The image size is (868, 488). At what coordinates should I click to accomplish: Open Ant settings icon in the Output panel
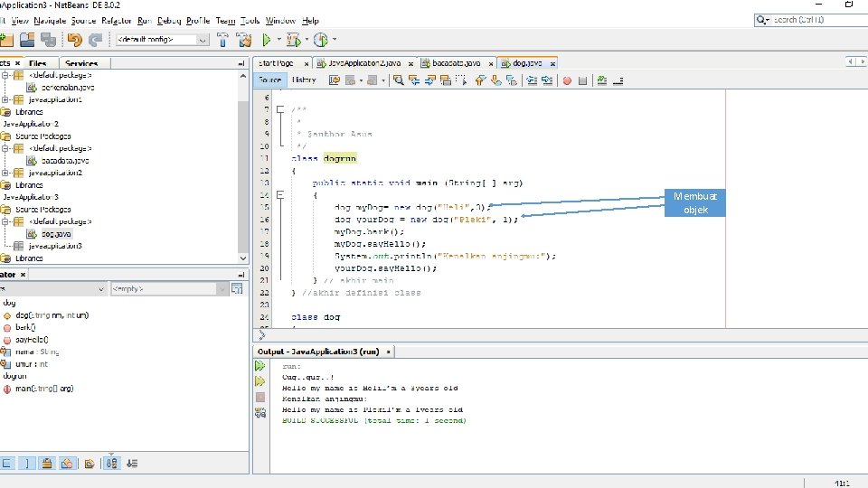click(260, 413)
